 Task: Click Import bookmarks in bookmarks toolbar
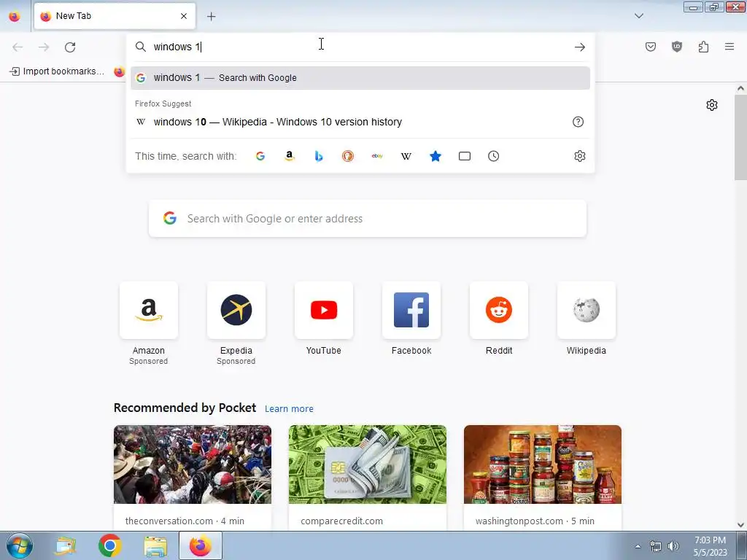[57, 71]
